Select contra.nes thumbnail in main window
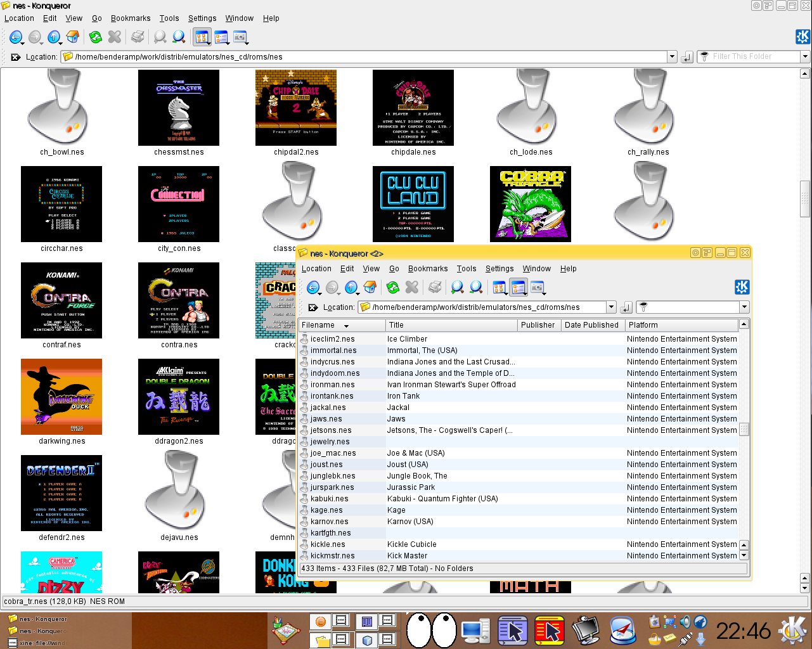Screen dimensions: 812x649 (x=179, y=300)
